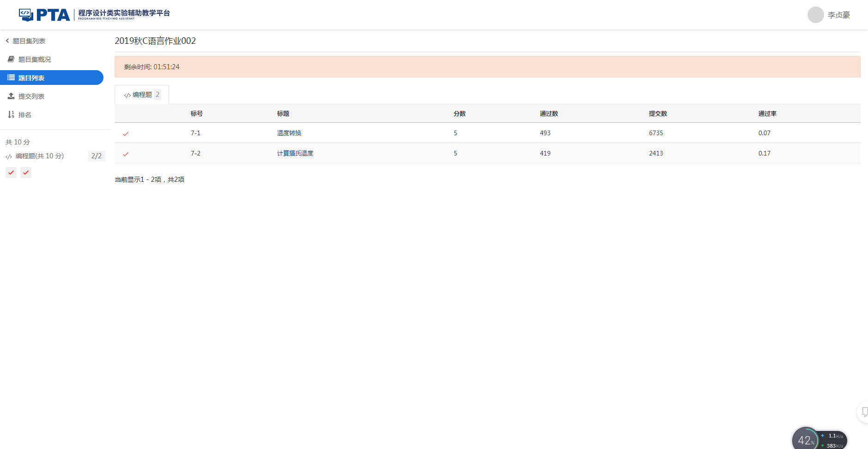Click the 标题 column header
Image resolution: width=868 pixels, height=449 pixels.
(x=283, y=114)
